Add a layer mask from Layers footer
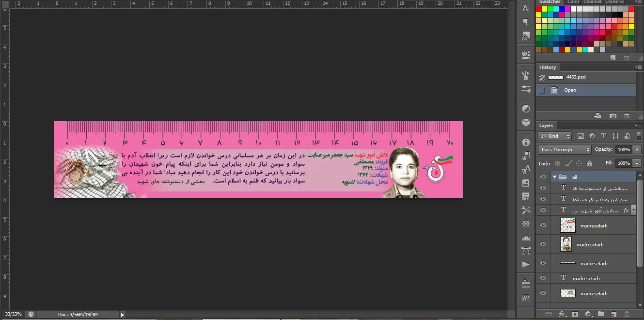This screenshot has height=320, width=644. point(575,314)
